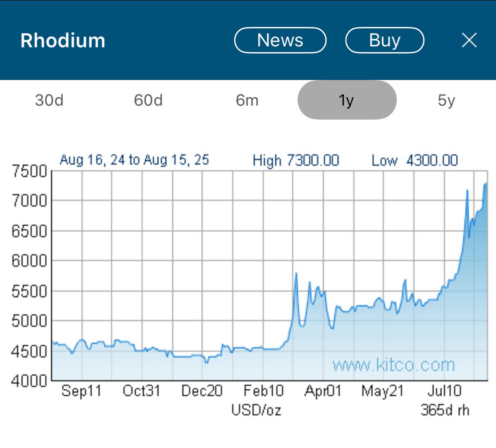Click the Sep11 x-axis label
Screen dimensions: 496x448
tap(81, 391)
